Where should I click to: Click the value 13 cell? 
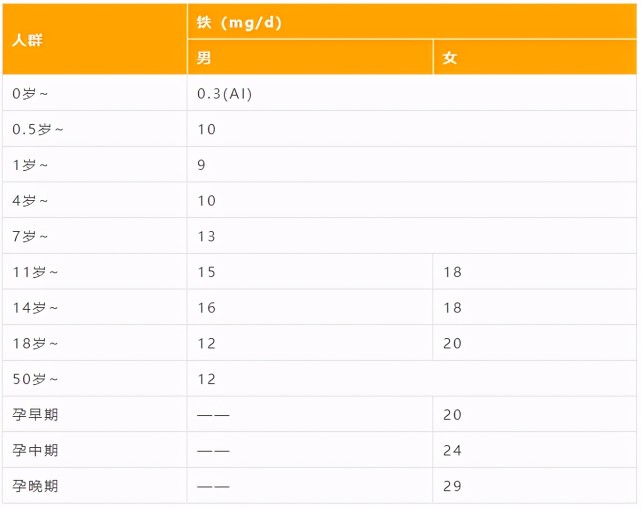point(206,237)
